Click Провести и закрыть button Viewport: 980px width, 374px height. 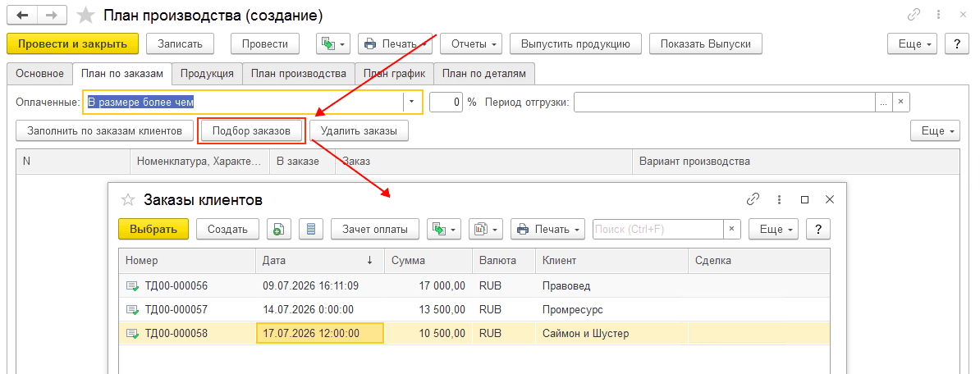click(x=72, y=44)
